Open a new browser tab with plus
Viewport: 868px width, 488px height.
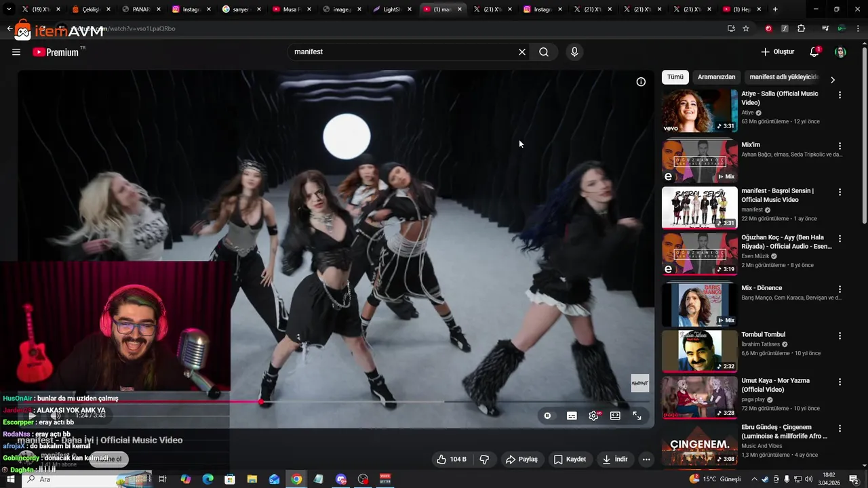[x=775, y=9]
